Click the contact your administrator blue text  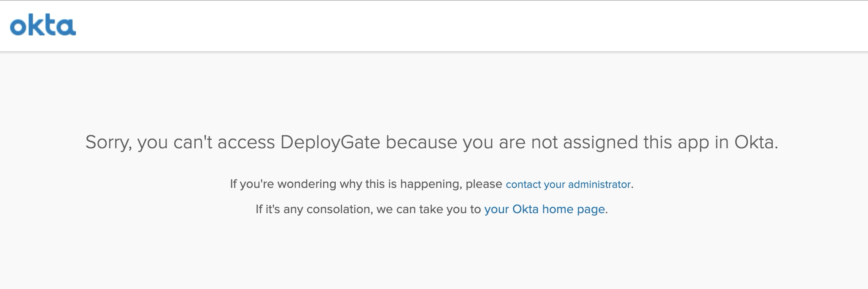click(568, 184)
